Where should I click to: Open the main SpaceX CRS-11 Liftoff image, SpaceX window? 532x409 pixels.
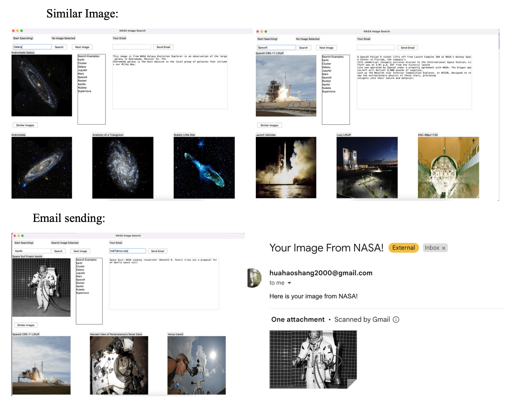coord(286,86)
